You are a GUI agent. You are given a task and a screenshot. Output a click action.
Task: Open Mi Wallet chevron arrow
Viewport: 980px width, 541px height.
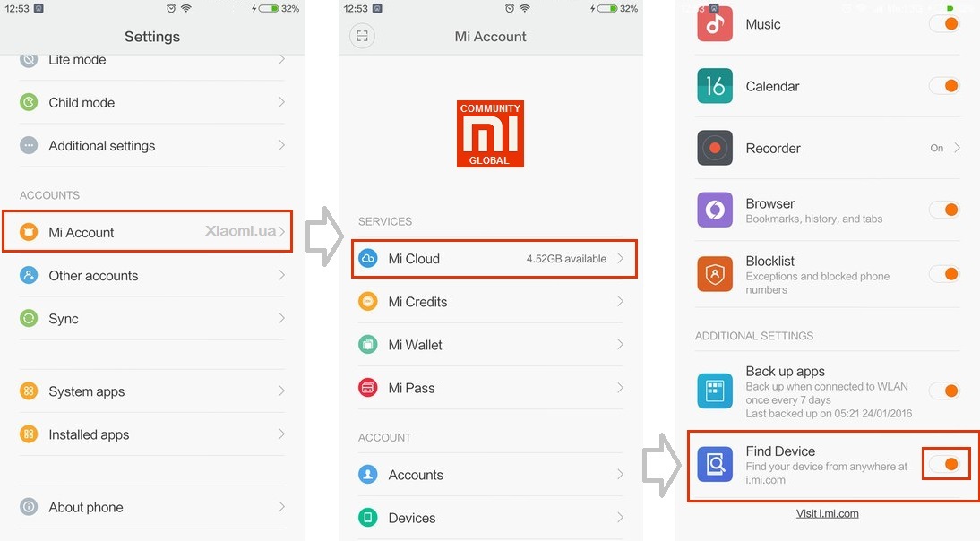621,344
